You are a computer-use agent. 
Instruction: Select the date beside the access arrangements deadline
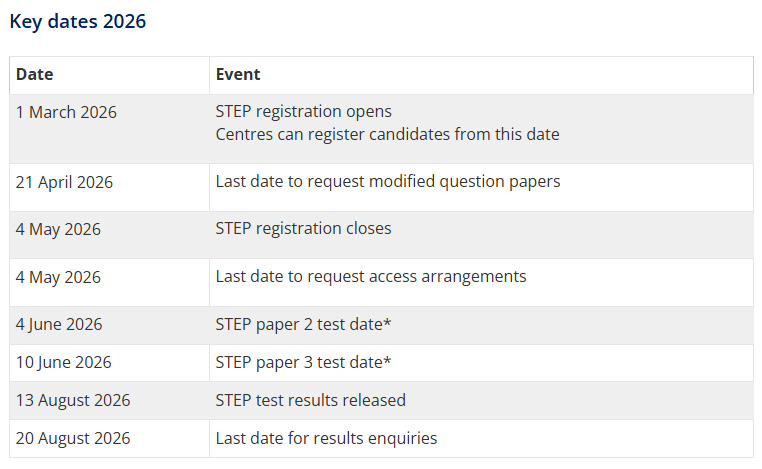click(x=58, y=277)
